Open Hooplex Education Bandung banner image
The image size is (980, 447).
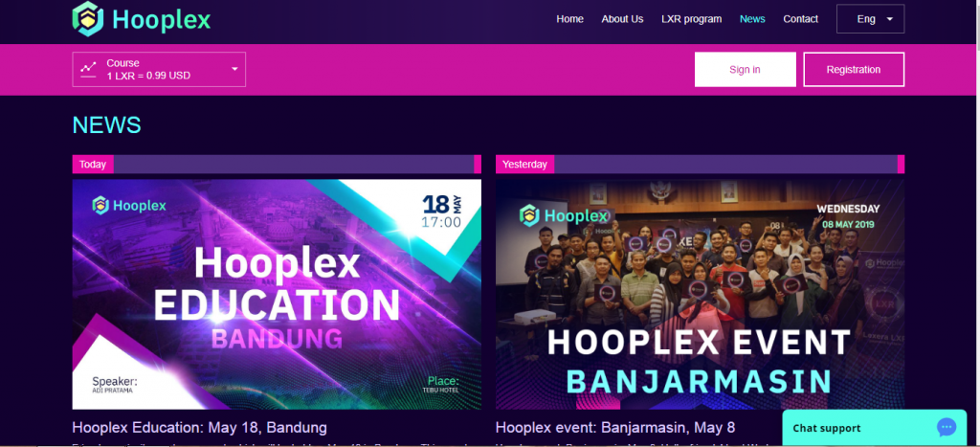277,295
